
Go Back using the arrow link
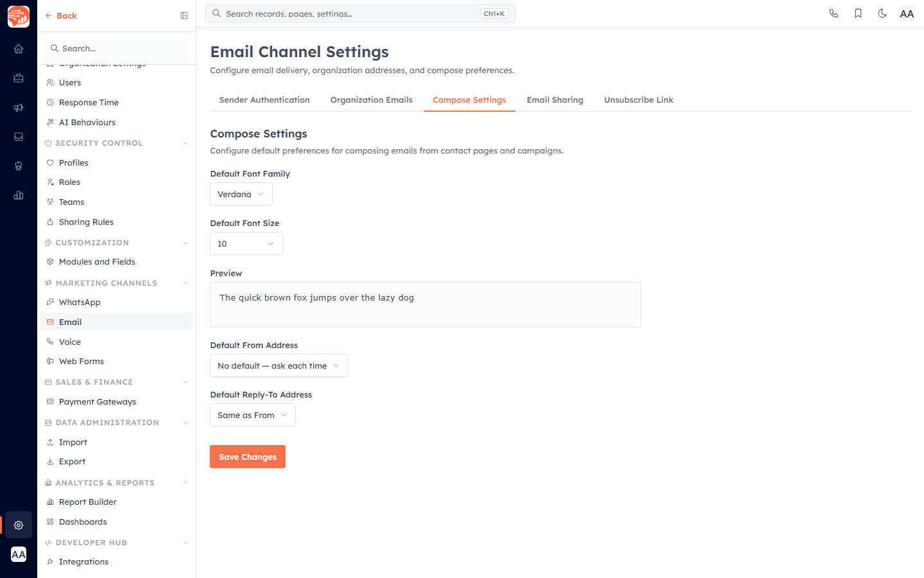[x=61, y=15]
